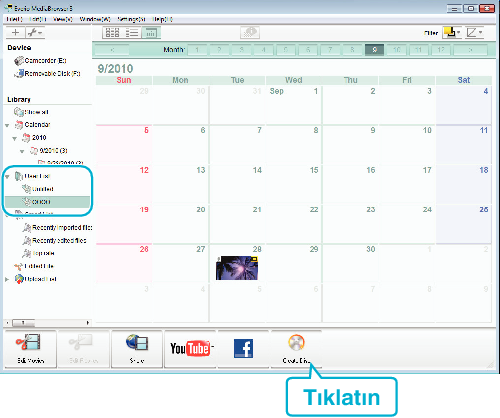This screenshot has height=418, width=500.
Task: Switch to list view mode
Action: (132, 33)
